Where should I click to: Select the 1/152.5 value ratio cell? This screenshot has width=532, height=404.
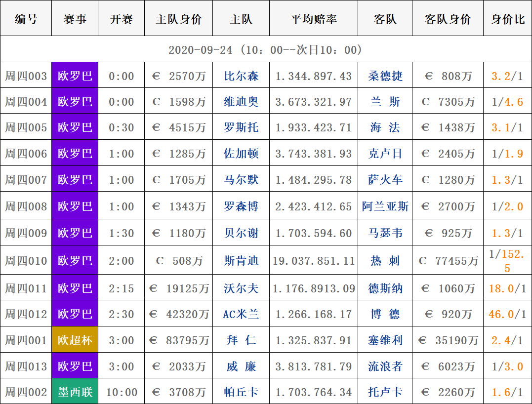click(507, 261)
